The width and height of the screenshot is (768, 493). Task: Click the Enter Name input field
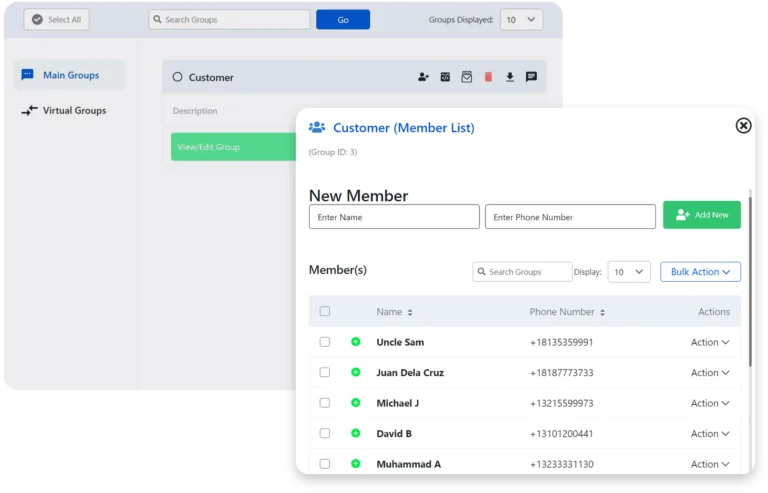394,216
